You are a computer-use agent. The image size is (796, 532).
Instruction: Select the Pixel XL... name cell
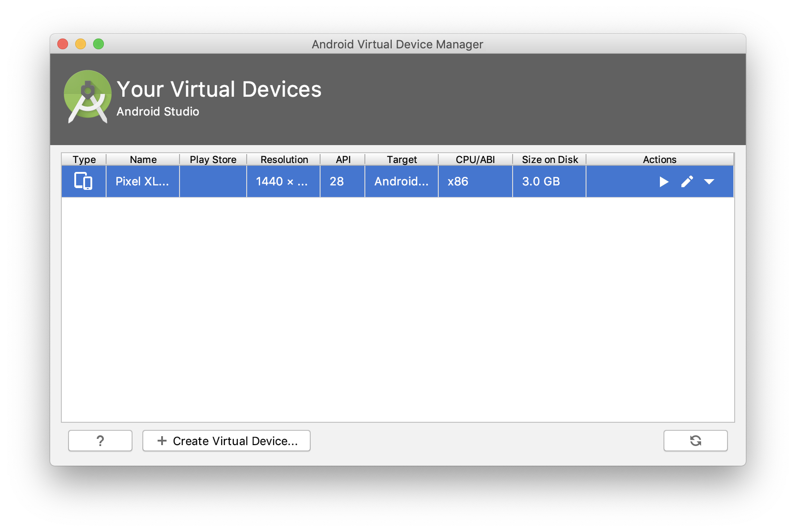tap(143, 181)
